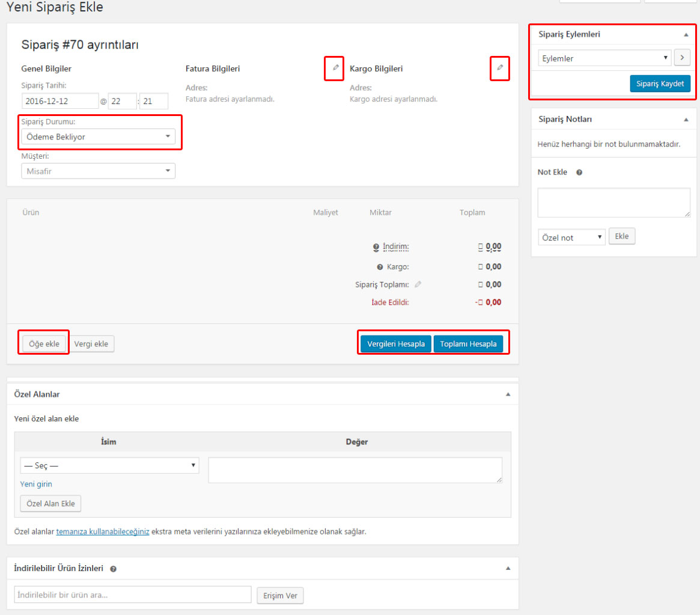This screenshot has height=615, width=700.
Task: Click Fatura adresi ayarlanmadı text
Action: pyautogui.click(x=230, y=99)
